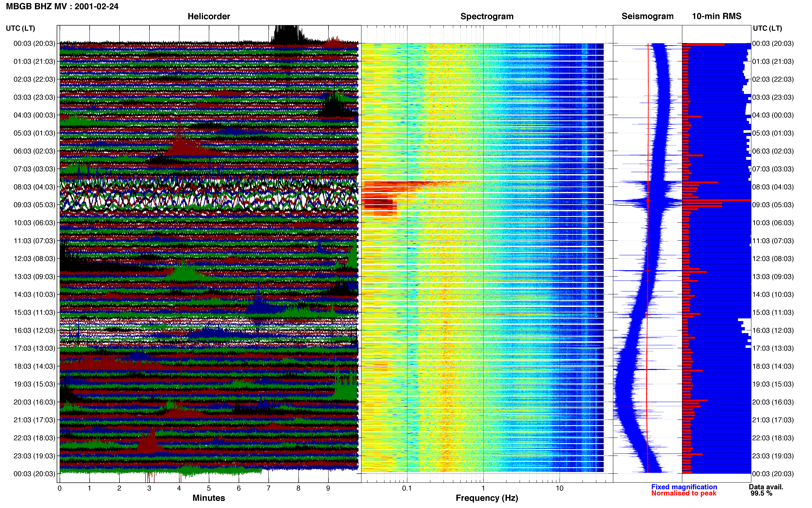Click the '0.1' frequency tick label
The width and height of the screenshot is (812, 508).
pos(407,488)
